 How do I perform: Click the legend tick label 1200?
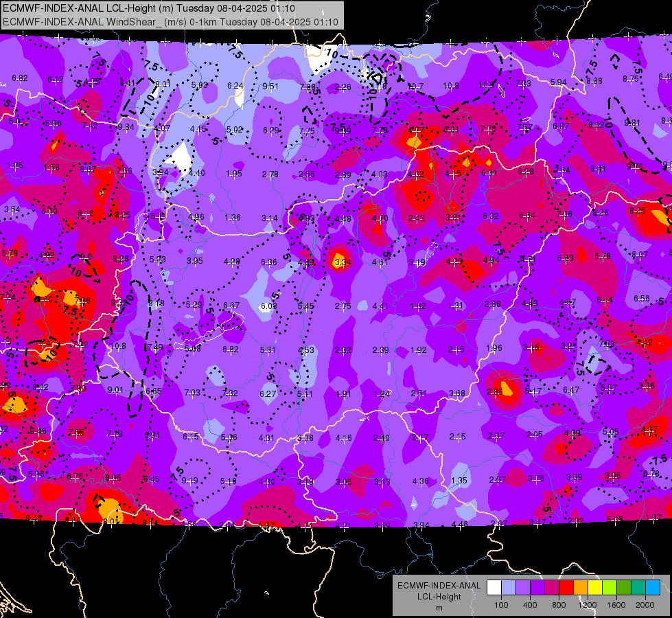tap(587, 605)
